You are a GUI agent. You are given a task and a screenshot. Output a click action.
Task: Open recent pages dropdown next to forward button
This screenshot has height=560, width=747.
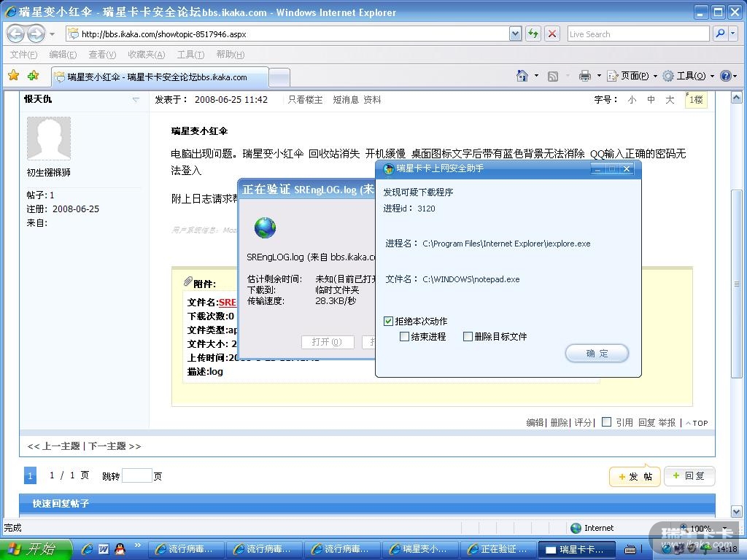point(52,34)
